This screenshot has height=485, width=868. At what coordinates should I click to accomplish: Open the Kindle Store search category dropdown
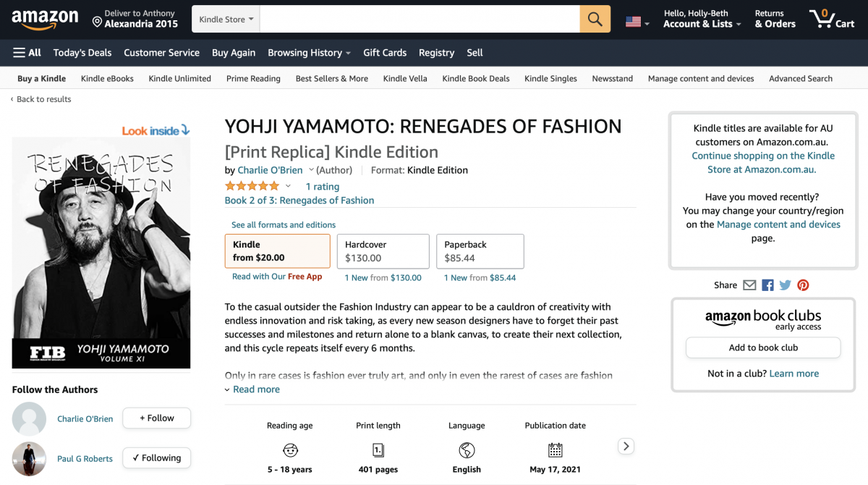pyautogui.click(x=226, y=20)
